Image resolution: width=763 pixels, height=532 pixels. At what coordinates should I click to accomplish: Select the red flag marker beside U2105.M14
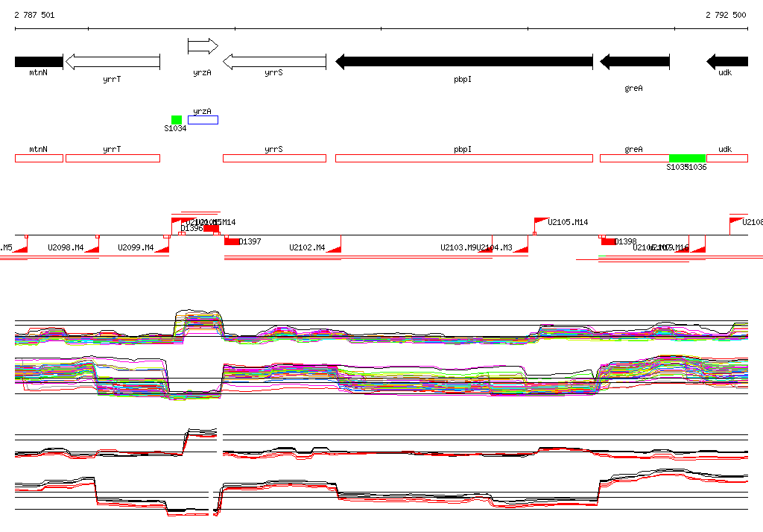pyautogui.click(x=539, y=222)
